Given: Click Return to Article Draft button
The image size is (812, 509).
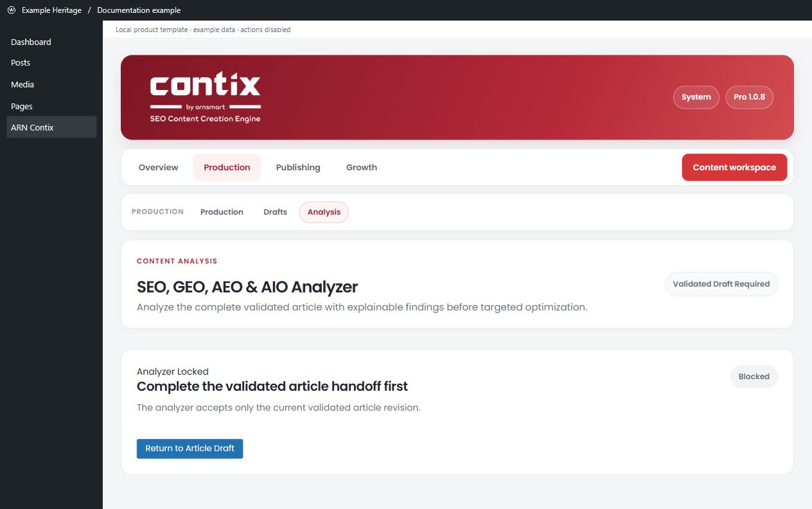Looking at the screenshot, I should [190, 449].
